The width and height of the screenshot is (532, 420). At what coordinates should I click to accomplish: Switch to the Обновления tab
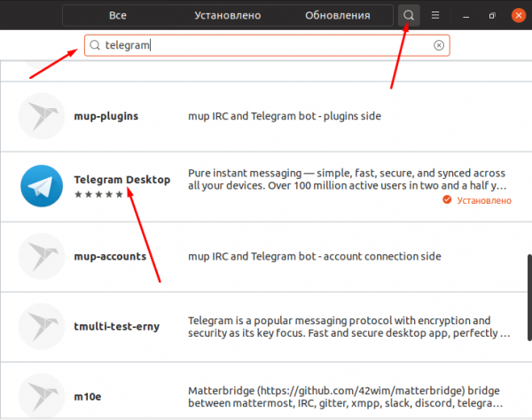coord(338,15)
